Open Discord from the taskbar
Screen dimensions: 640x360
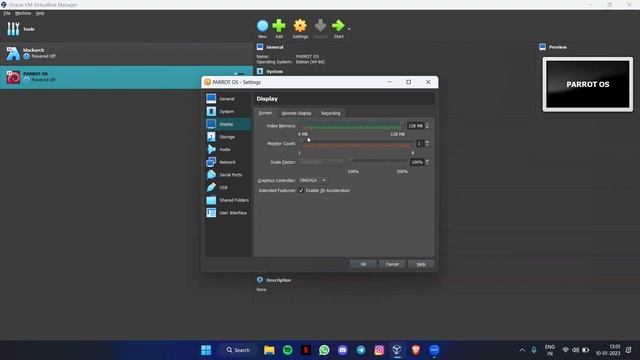tap(342, 350)
